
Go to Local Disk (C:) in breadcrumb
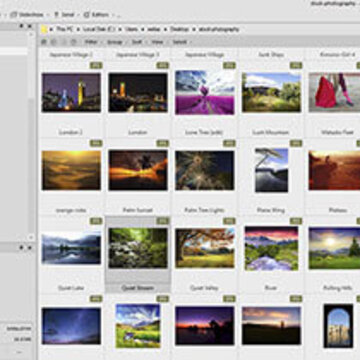(99, 29)
